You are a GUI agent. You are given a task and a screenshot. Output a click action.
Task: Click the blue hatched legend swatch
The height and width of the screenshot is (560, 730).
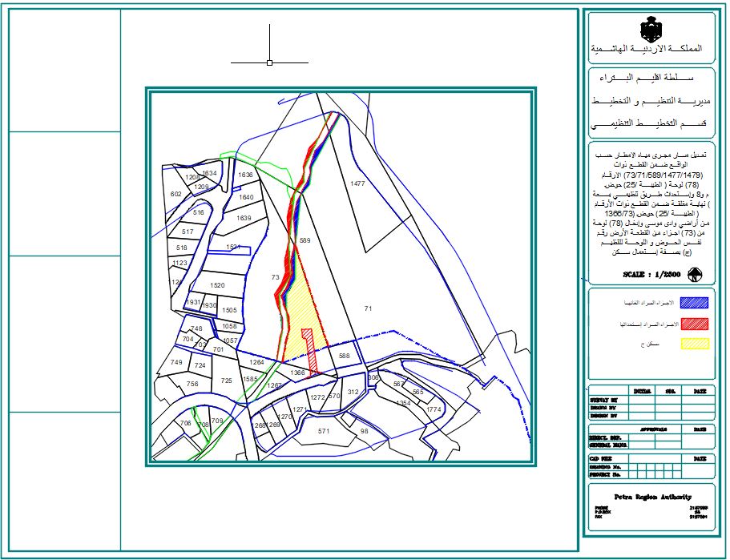tap(694, 304)
